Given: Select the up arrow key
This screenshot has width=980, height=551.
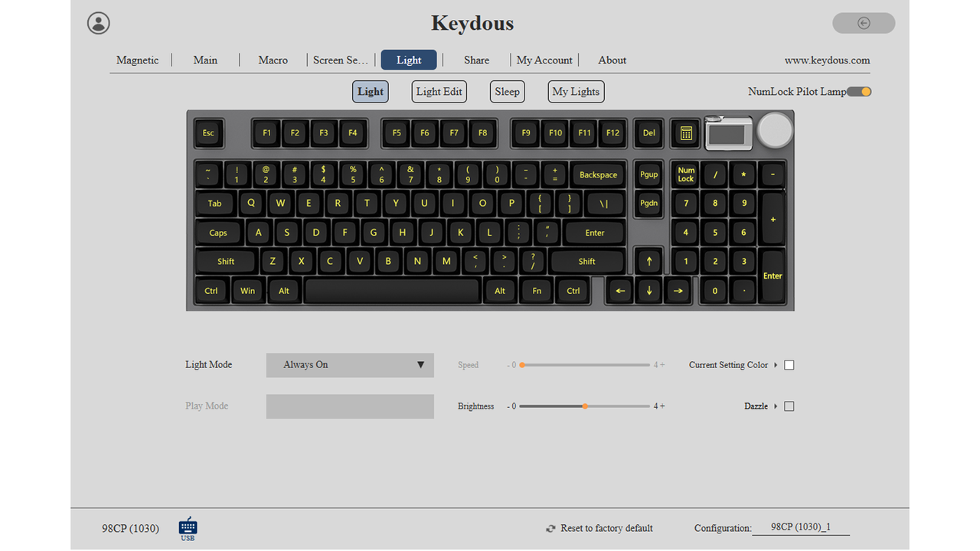Looking at the screenshot, I should (x=649, y=262).
